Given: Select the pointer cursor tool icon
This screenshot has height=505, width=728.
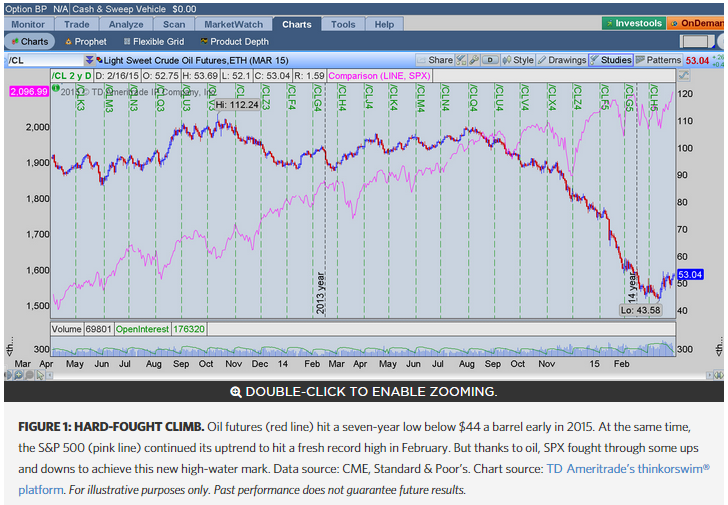Looking at the screenshot, I should click(40, 375).
